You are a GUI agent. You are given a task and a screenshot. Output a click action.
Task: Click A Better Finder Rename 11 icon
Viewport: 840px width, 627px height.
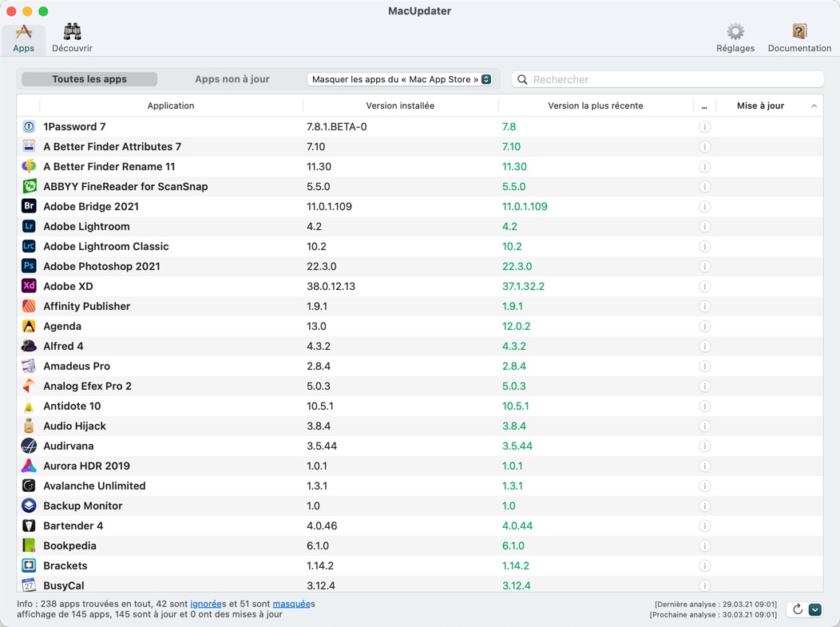point(29,166)
